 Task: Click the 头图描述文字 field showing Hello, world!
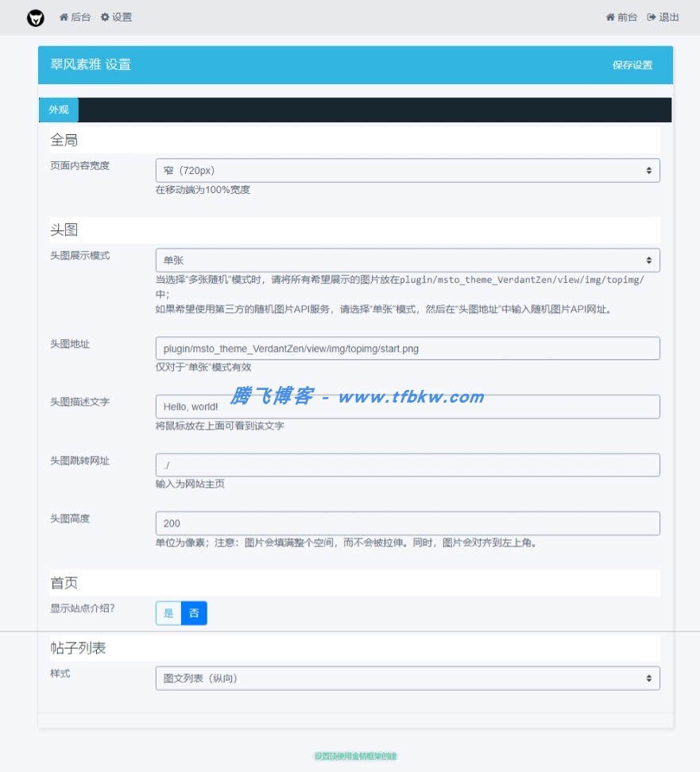pos(407,406)
